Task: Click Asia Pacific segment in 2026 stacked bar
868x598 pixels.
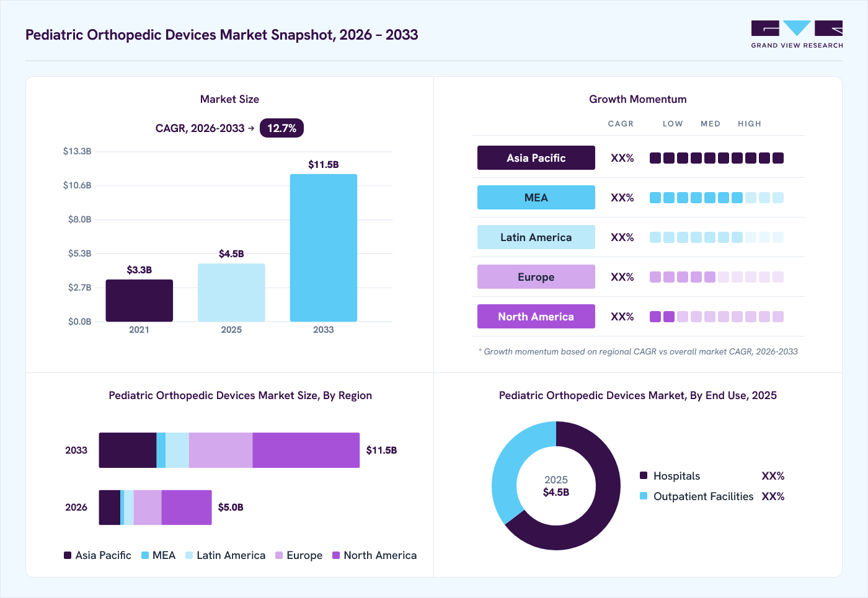Action: pos(110,508)
